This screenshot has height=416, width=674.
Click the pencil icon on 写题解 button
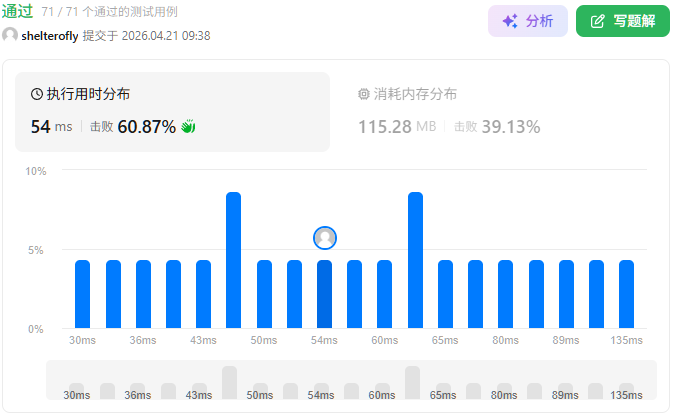click(598, 21)
